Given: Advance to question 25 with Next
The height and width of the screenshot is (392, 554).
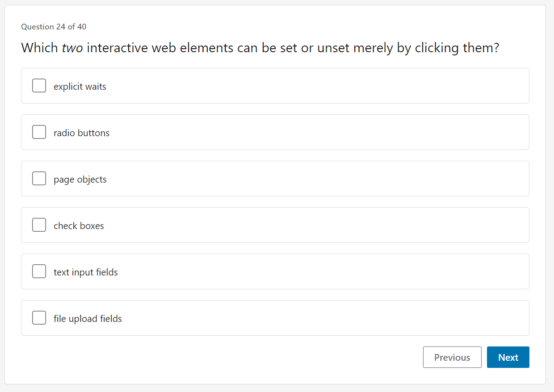Looking at the screenshot, I should point(508,357).
